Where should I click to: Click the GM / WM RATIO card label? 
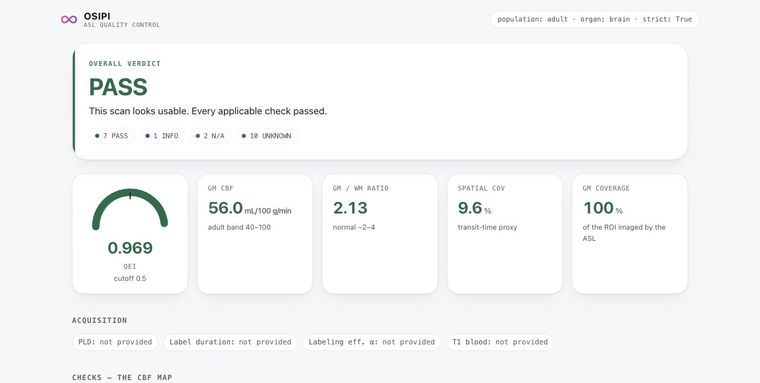click(361, 188)
